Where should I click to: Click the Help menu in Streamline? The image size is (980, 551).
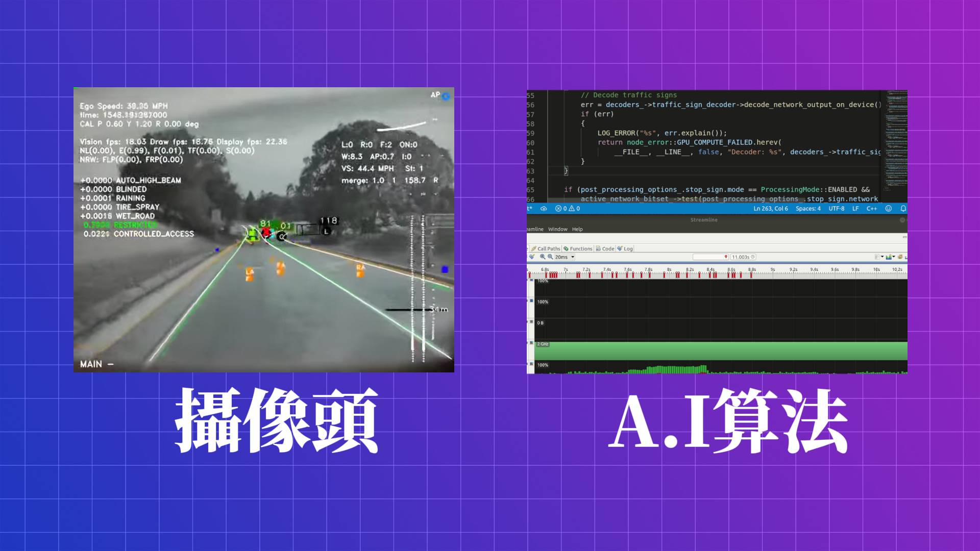tap(577, 229)
